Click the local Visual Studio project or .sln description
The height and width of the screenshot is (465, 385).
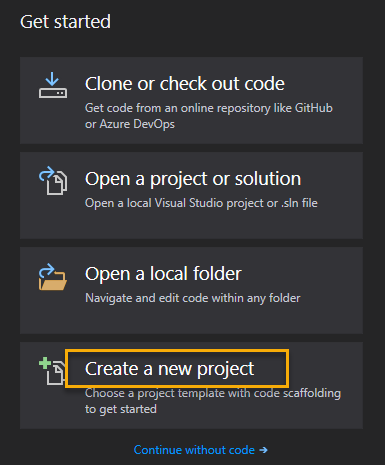coord(201,203)
